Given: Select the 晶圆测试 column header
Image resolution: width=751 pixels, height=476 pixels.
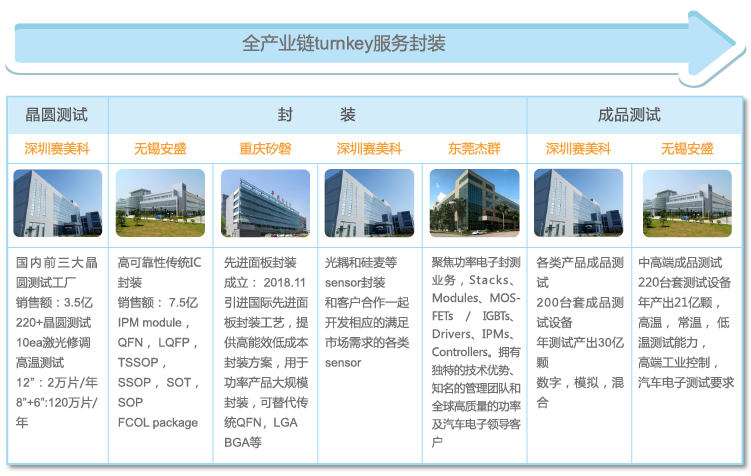Looking at the screenshot, I should point(56,115).
